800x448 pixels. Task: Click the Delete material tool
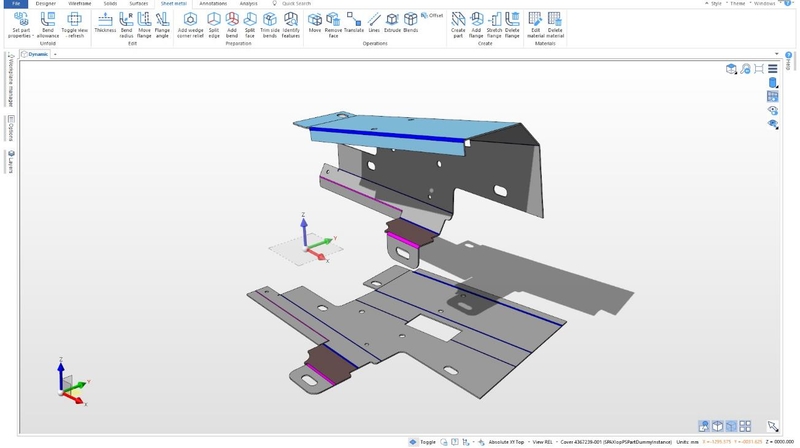point(555,25)
